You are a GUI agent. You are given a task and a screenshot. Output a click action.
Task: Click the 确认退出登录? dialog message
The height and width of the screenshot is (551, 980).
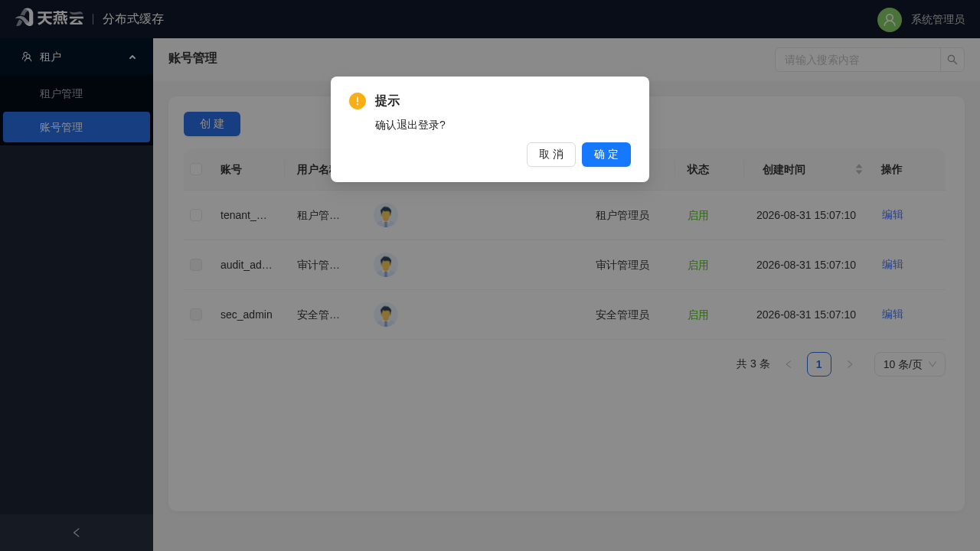[410, 125]
